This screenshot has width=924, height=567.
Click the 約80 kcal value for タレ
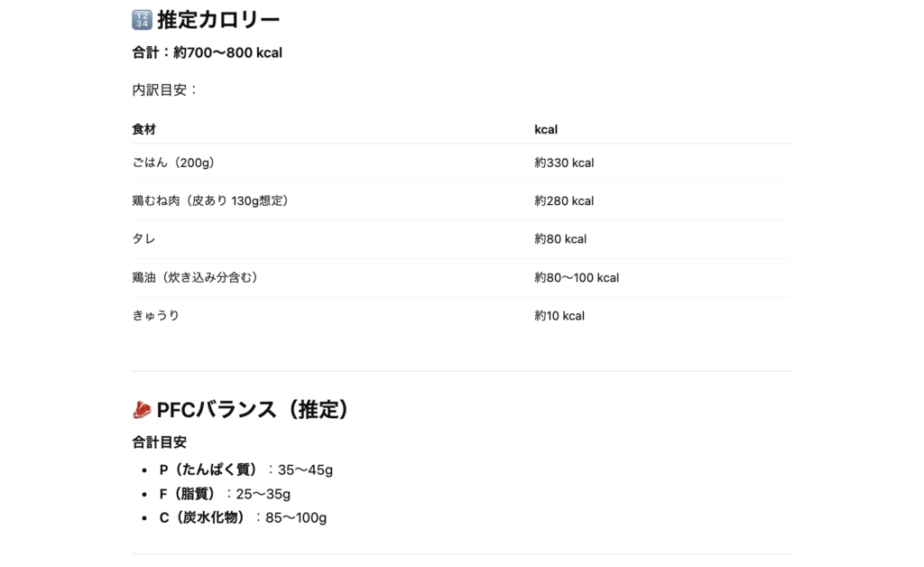560,239
